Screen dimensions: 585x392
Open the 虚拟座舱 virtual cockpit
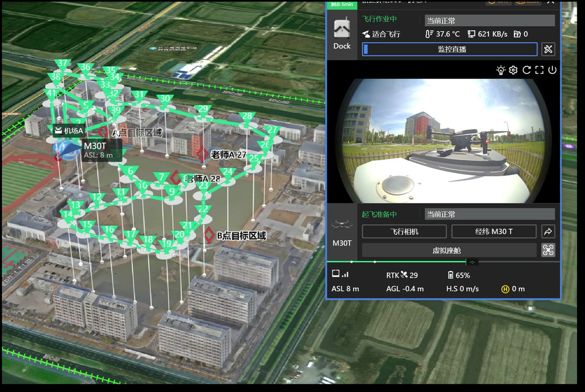(x=449, y=250)
